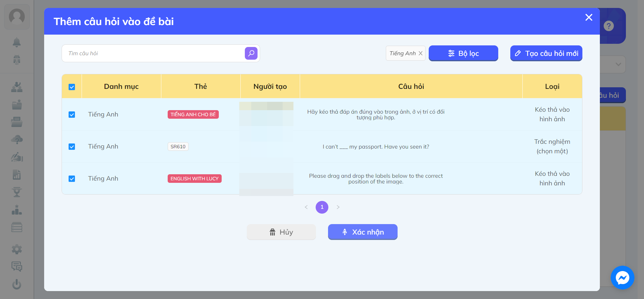
Task: Click the SR610 tag
Action: pyautogui.click(x=178, y=147)
